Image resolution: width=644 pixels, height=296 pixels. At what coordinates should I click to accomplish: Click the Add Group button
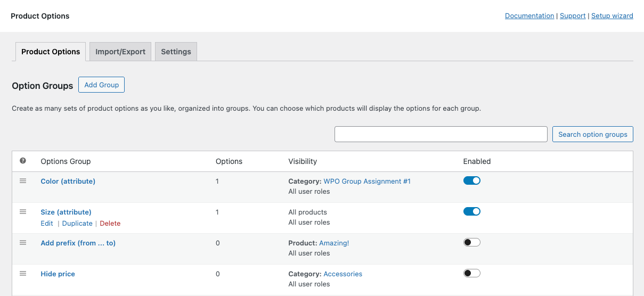pyautogui.click(x=101, y=85)
